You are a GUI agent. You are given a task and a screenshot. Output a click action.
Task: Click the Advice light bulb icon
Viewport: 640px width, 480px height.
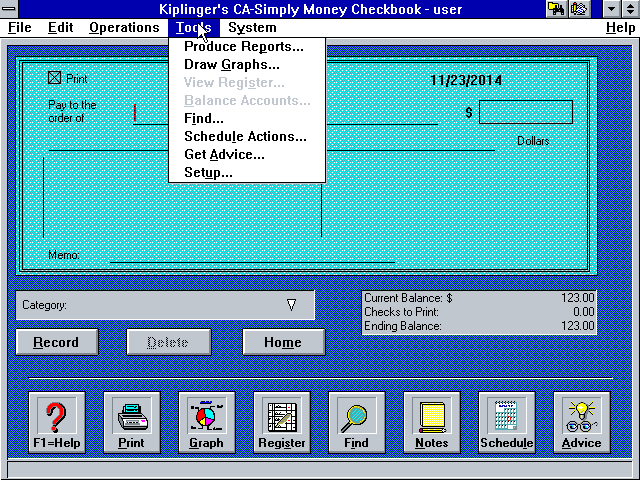(x=582, y=422)
